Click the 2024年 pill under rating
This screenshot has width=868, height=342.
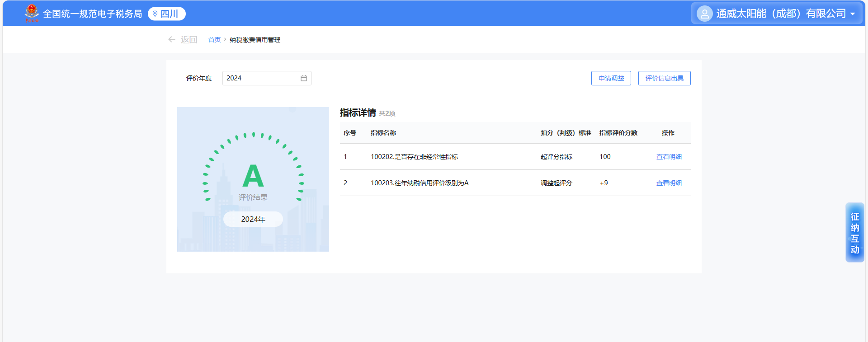pos(253,219)
